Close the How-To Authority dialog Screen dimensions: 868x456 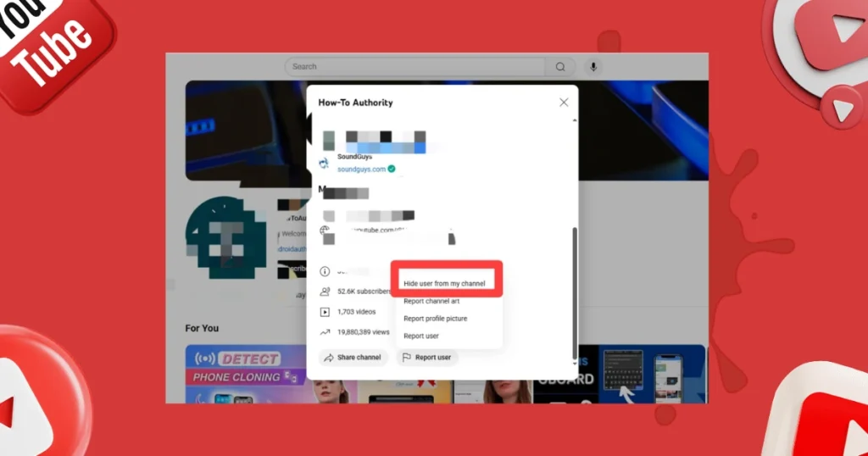click(564, 103)
